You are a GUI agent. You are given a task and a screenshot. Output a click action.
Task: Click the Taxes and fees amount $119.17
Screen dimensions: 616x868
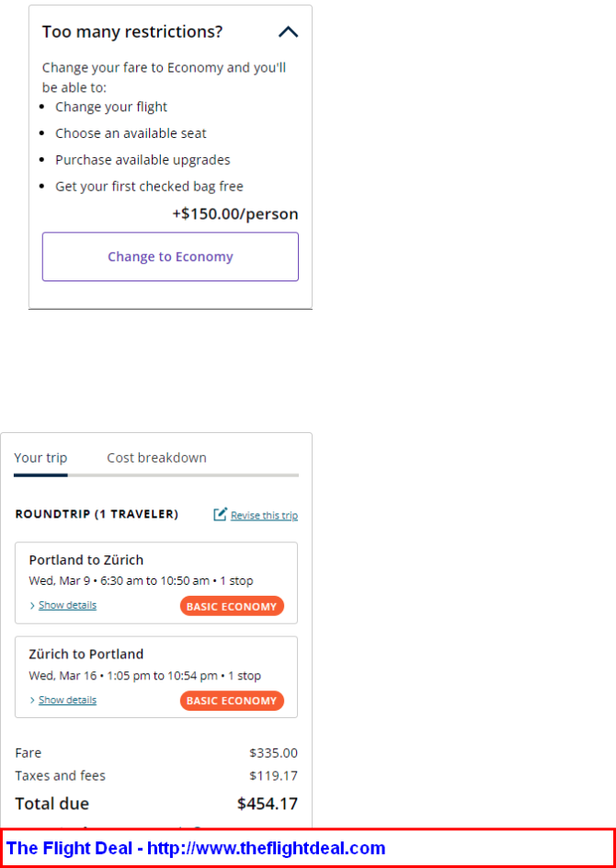273,775
